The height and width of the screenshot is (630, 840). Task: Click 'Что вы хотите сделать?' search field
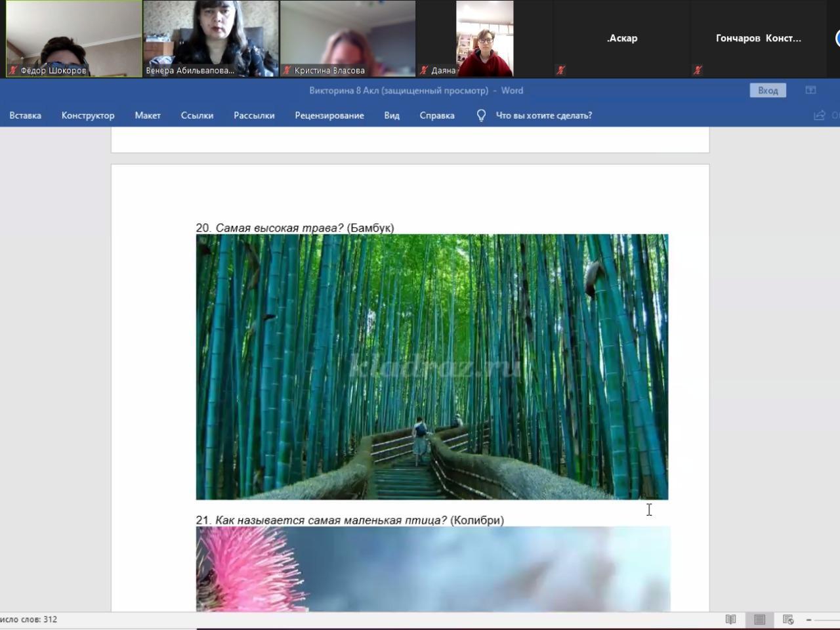543,115
